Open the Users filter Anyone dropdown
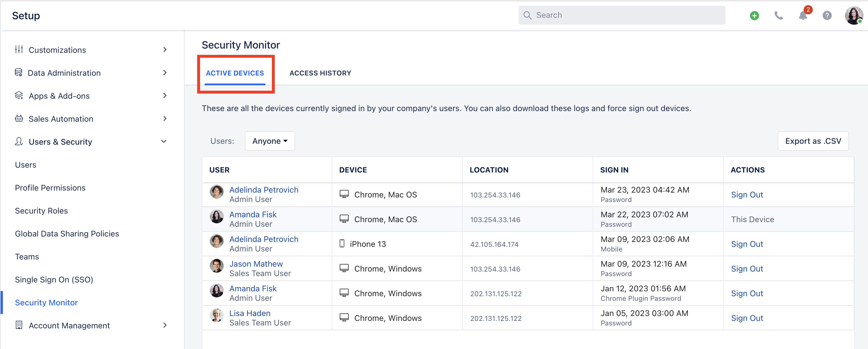 270,141
